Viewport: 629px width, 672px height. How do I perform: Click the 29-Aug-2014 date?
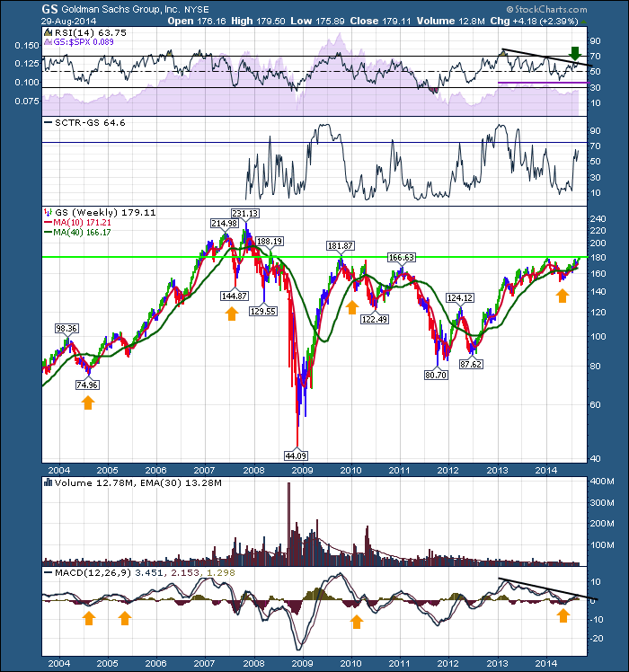coord(68,21)
